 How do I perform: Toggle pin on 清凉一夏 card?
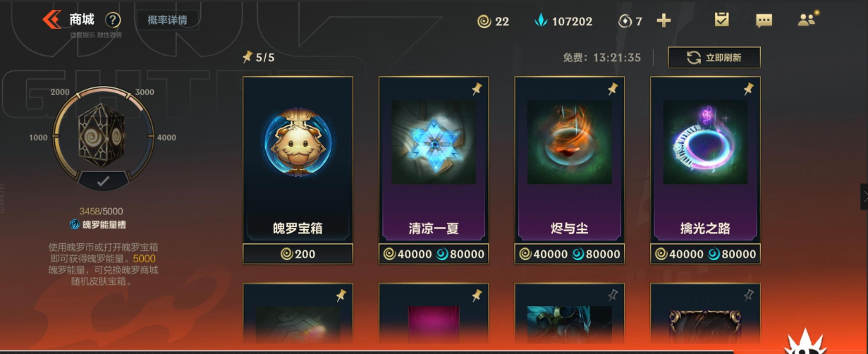tap(477, 89)
